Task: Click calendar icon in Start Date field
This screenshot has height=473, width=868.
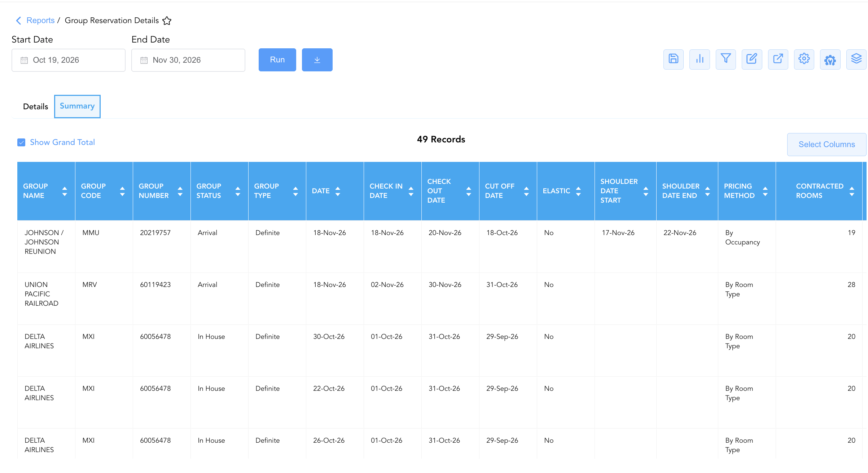Action: (x=24, y=60)
